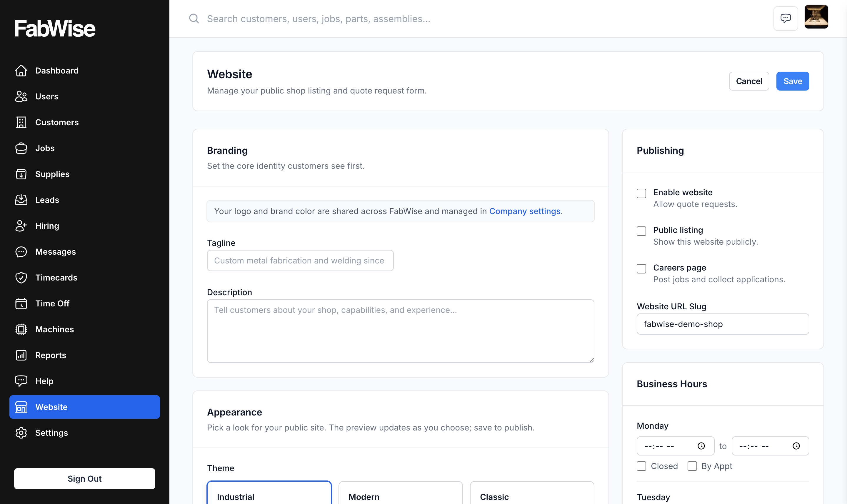Image resolution: width=847 pixels, height=504 pixels.
Task: Enable the website checkbox
Action: pyautogui.click(x=641, y=193)
